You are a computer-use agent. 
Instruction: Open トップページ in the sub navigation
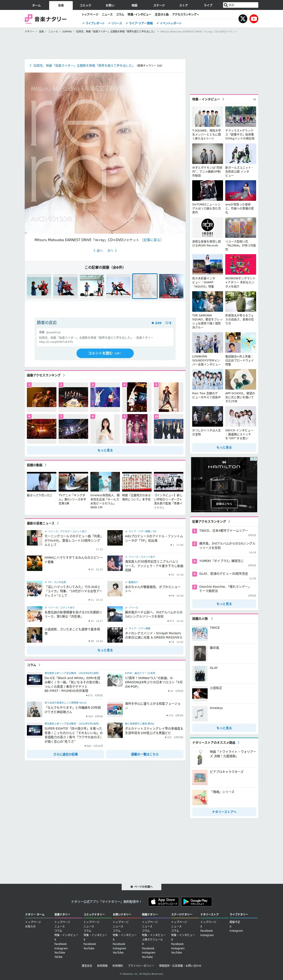[90, 15]
